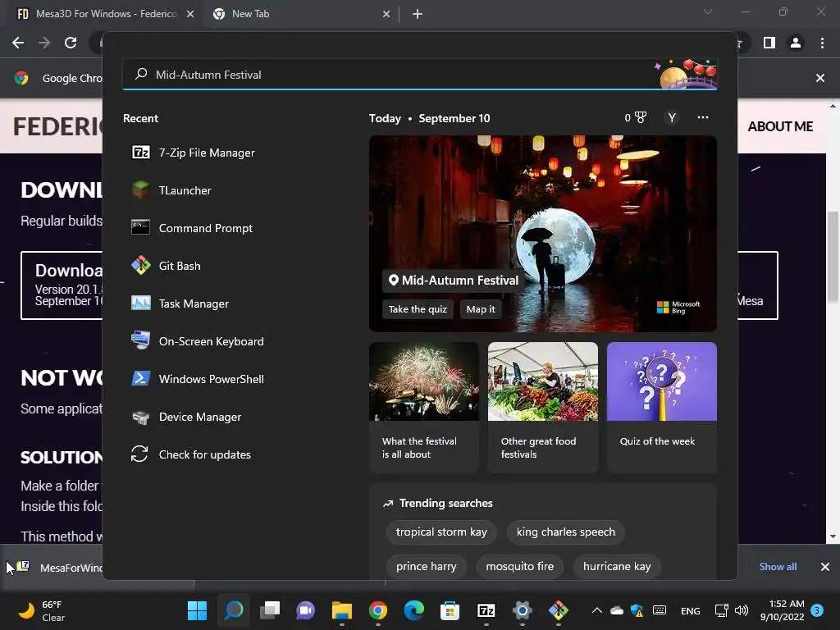Viewport: 840px width, 630px height.
Task: Open Chrome side panel icon
Action: coord(769,43)
